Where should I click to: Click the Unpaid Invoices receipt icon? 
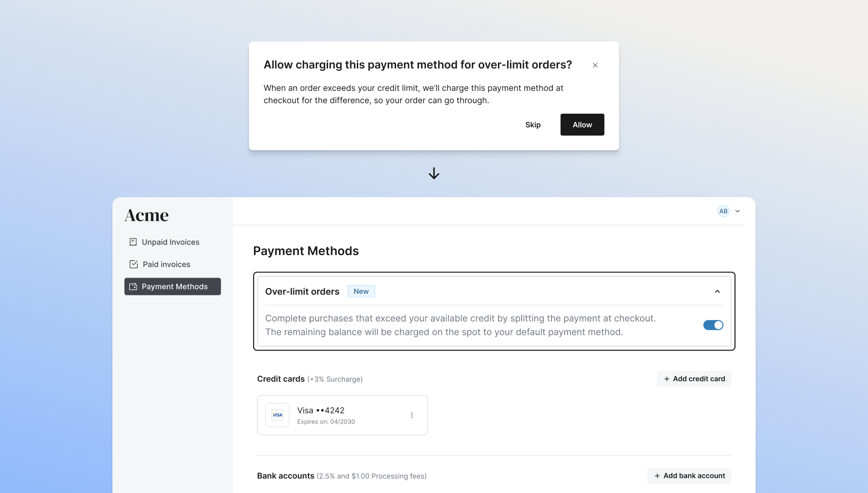pos(133,242)
